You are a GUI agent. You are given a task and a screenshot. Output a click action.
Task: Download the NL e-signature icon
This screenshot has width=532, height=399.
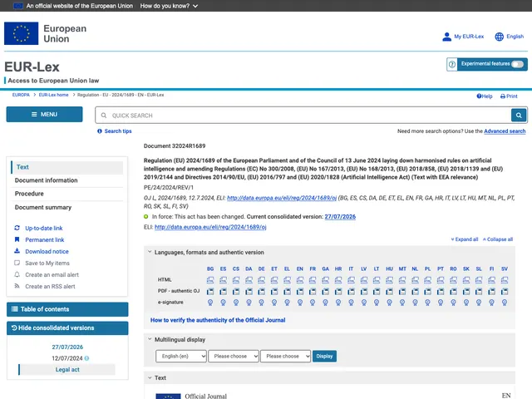(415, 303)
